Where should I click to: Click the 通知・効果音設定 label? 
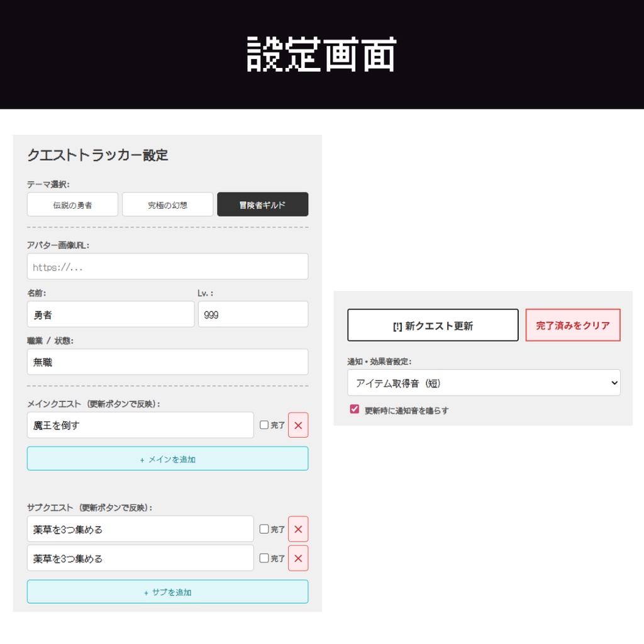click(379, 362)
